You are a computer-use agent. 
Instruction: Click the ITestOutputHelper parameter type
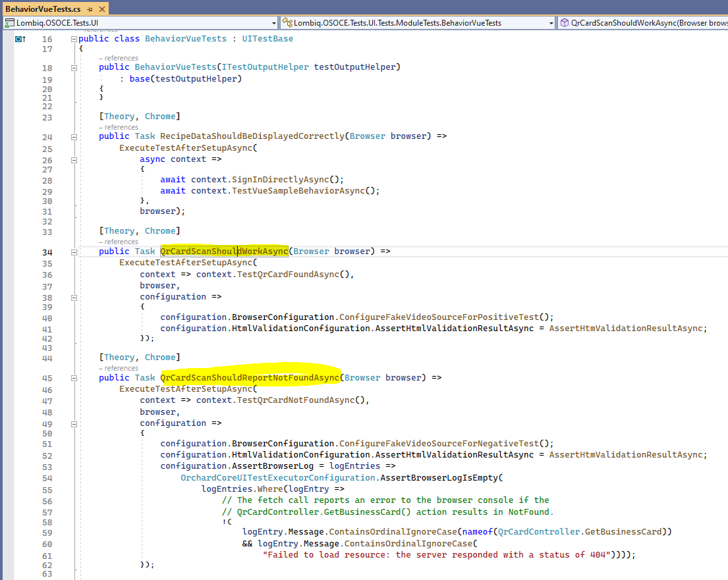click(x=265, y=66)
